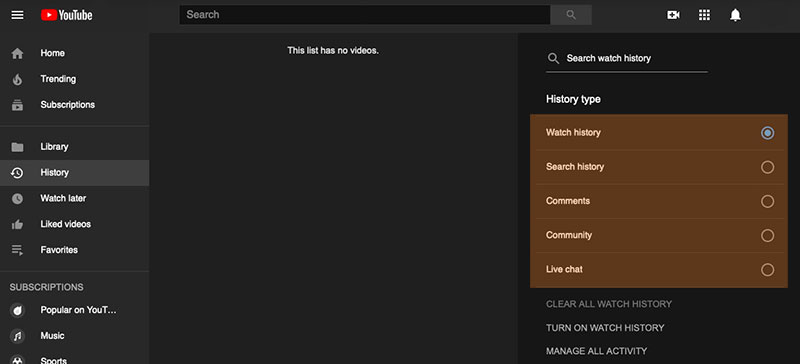Select the Live chat radio button
The image size is (800, 364).
[767, 270]
